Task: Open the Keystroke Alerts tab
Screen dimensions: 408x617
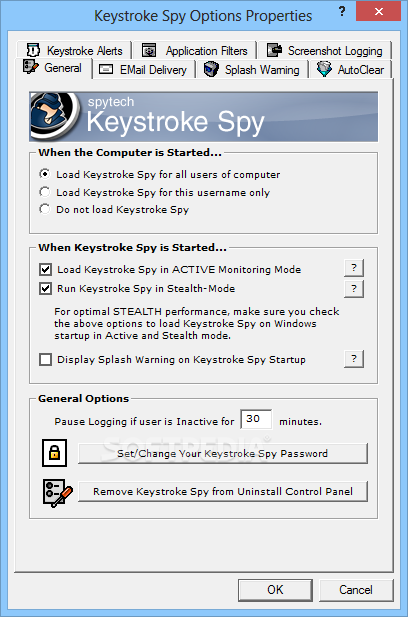Action: point(74,50)
